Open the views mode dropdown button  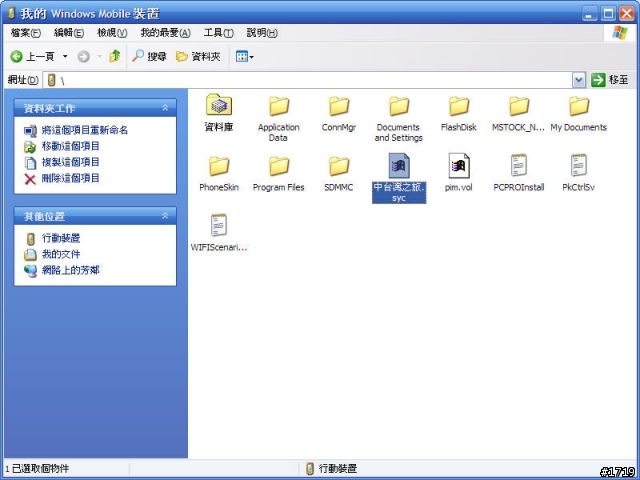click(x=244, y=56)
